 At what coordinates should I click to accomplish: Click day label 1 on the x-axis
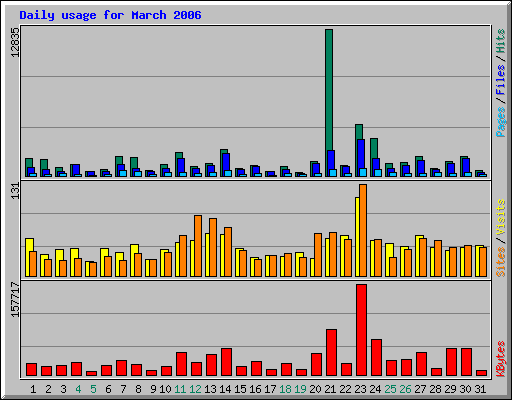33,389
